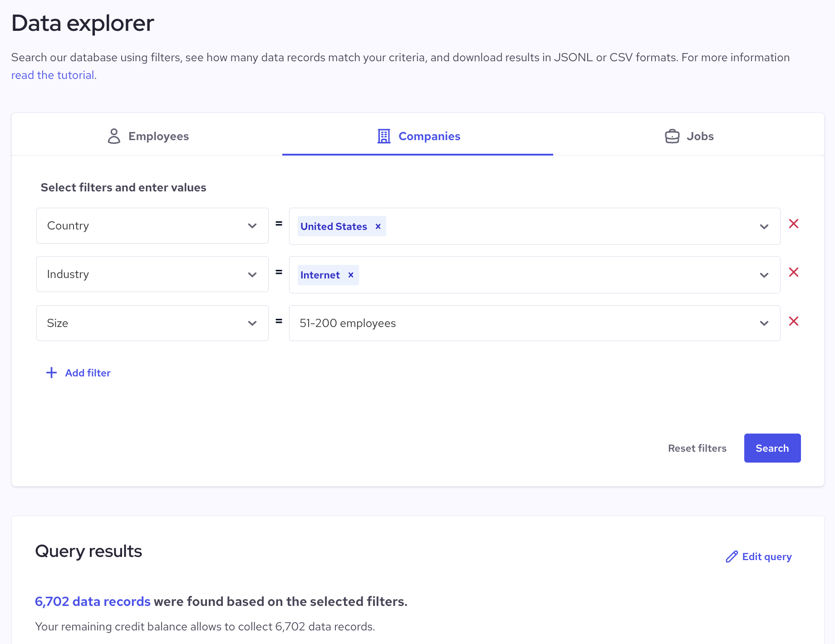Click the Jobs briefcase icon
This screenshot has height=644, width=835.
(x=672, y=136)
